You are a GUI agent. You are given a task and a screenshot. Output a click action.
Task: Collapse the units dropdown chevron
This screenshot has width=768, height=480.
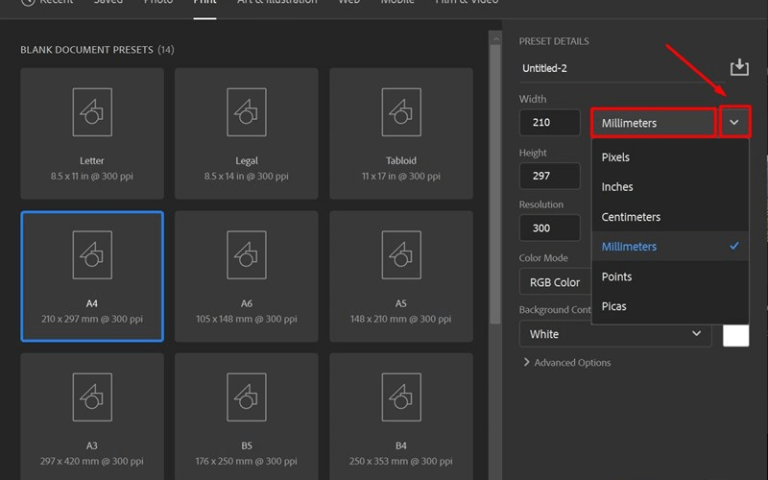pos(734,122)
